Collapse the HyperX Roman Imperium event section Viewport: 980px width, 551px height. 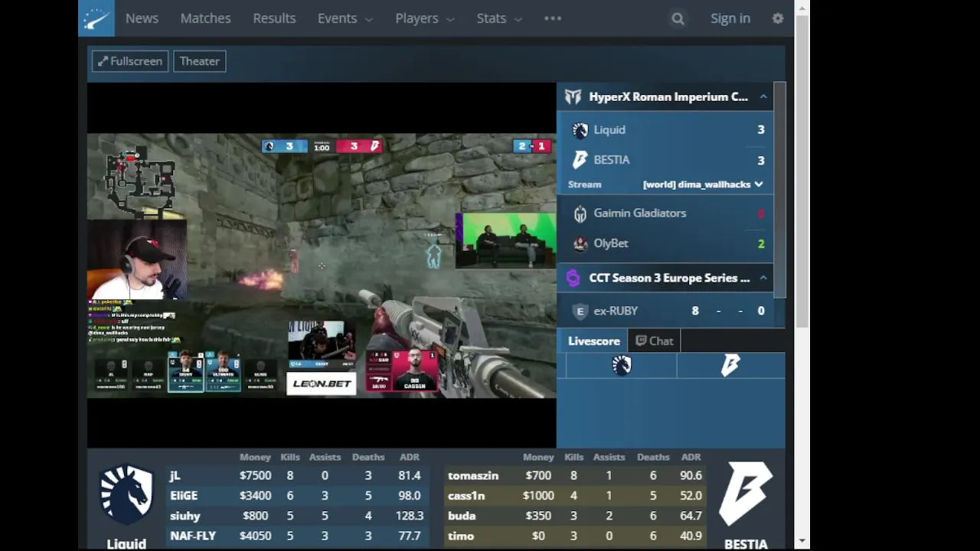(763, 97)
